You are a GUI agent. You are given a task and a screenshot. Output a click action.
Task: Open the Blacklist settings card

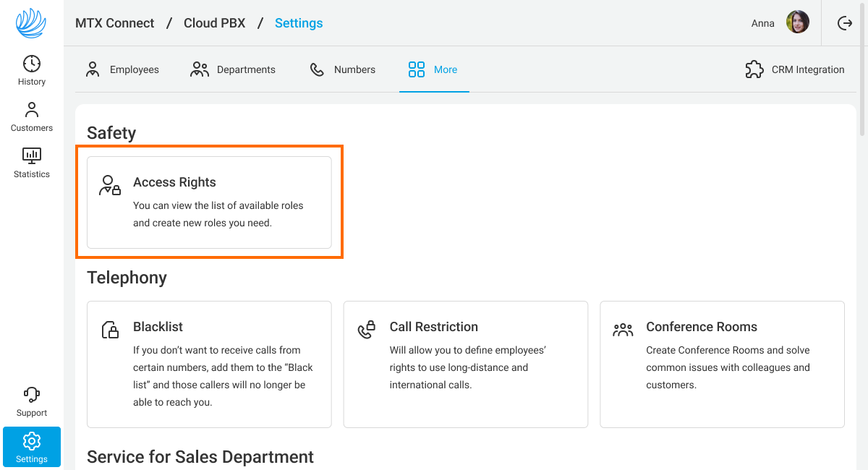coord(209,364)
